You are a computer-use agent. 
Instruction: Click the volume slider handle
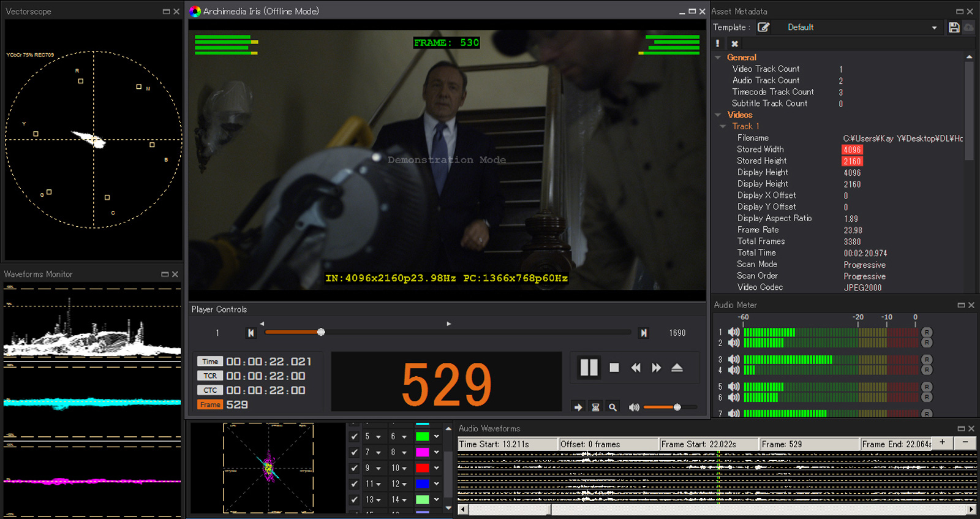pos(677,407)
